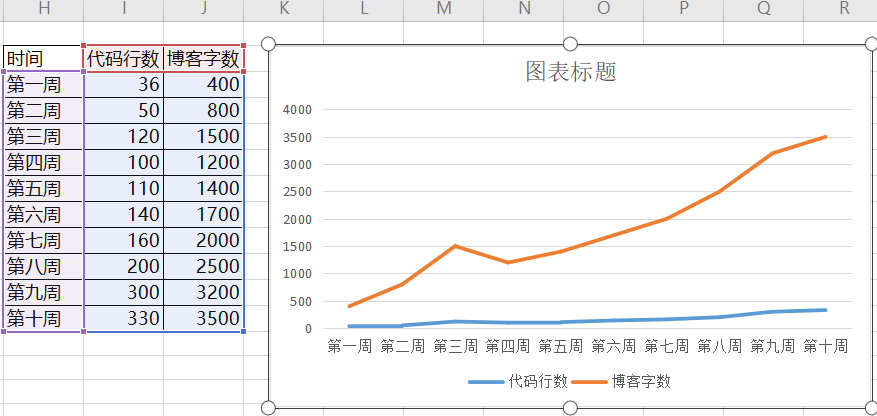Select column P header
877x416 pixels.
(x=683, y=10)
